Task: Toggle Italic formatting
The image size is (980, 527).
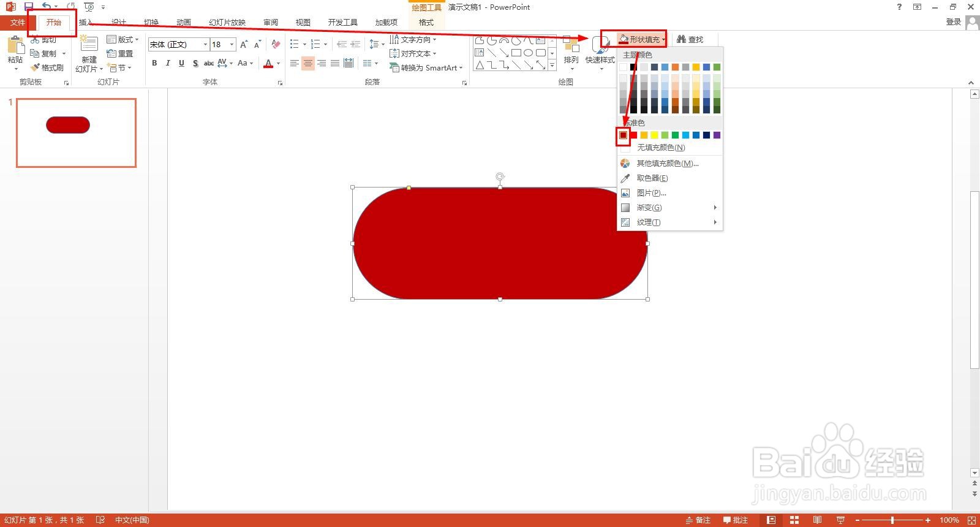Action: click(x=168, y=63)
